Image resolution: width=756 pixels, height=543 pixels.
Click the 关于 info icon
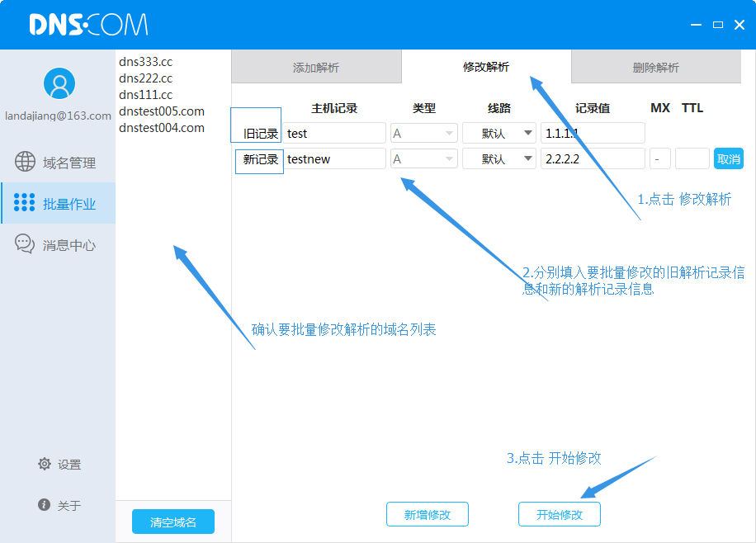tap(45, 504)
